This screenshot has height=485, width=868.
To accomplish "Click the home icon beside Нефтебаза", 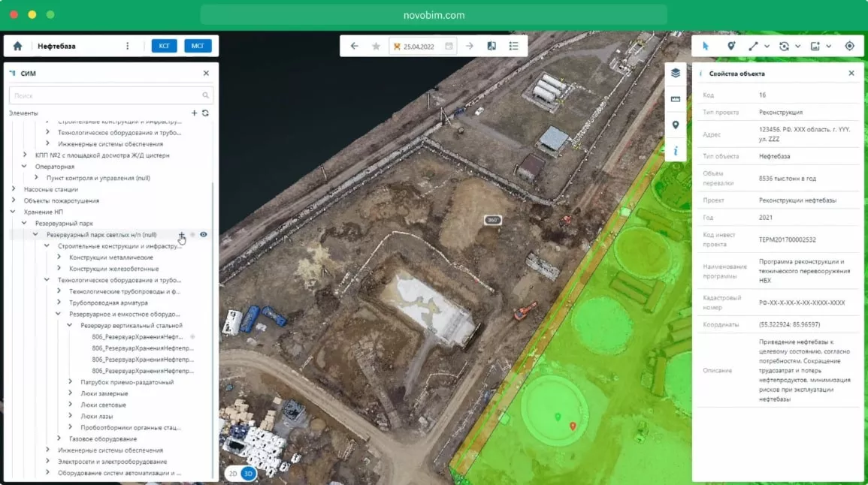I will [18, 46].
